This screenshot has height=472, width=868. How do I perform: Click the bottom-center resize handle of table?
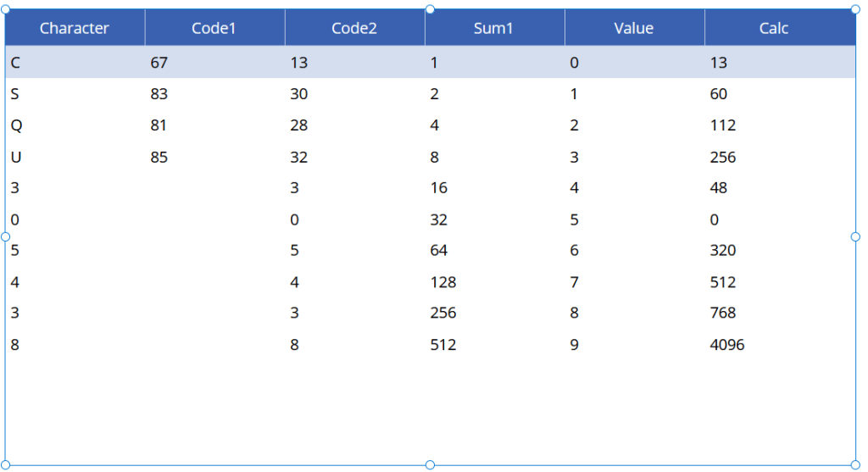point(430,464)
